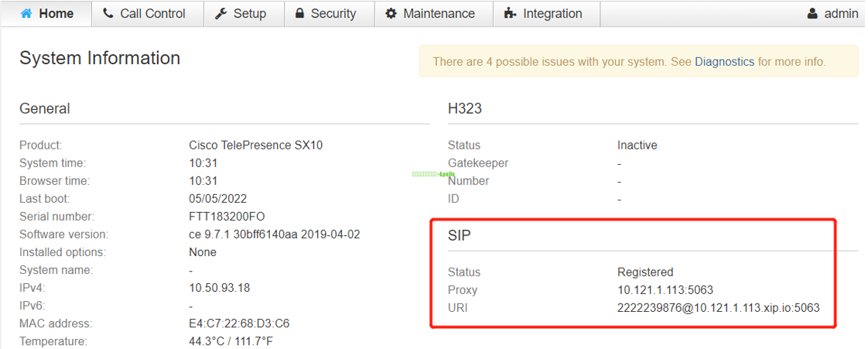Click the System Information heading
The image size is (868, 349).
click(100, 58)
